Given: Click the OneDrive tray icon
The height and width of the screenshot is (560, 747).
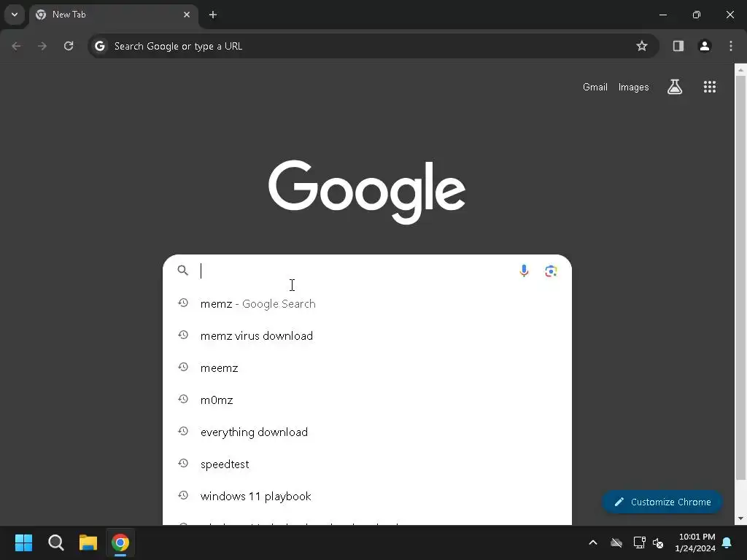Looking at the screenshot, I should (616, 542).
